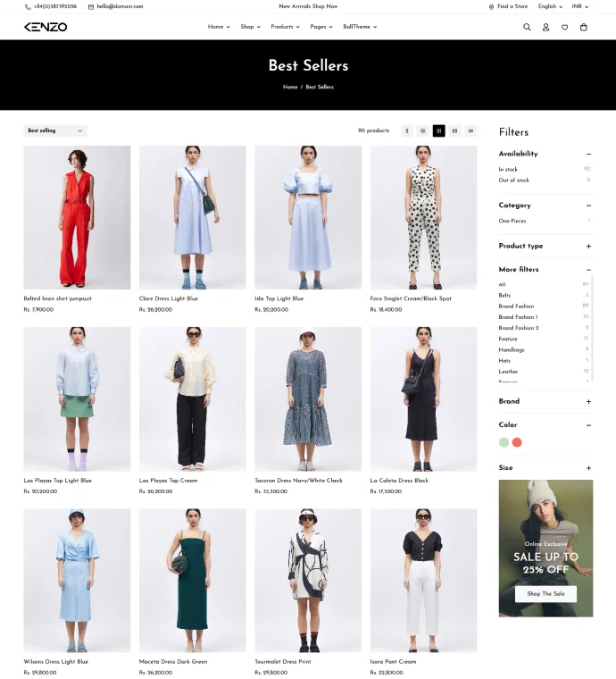Select the All filter option
The image size is (616, 679).
502,284
